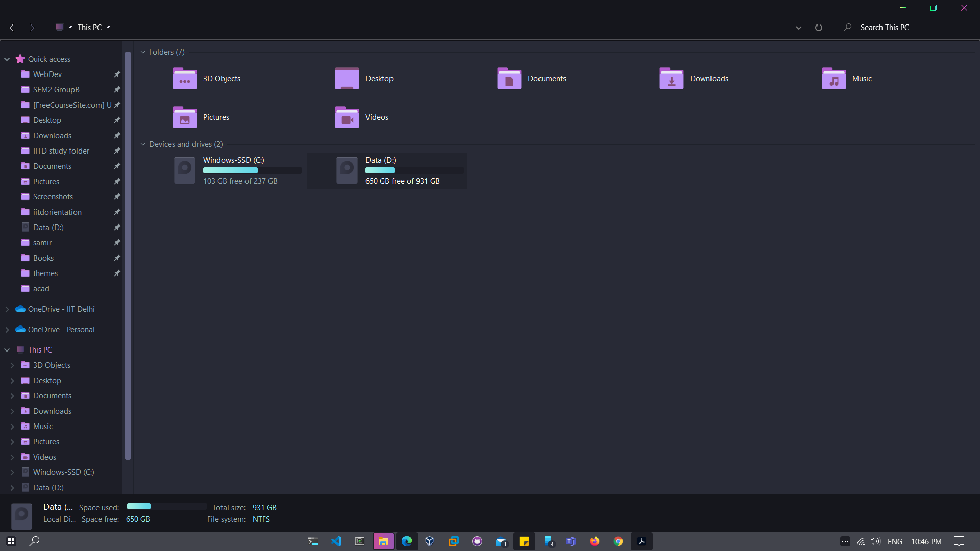
Task: Open the Desktop folder in main pane
Action: click(x=364, y=79)
